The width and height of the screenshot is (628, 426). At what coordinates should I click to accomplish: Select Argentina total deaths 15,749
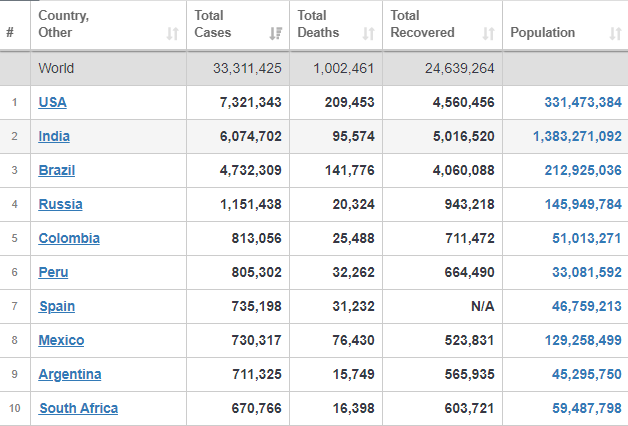[x=353, y=374]
